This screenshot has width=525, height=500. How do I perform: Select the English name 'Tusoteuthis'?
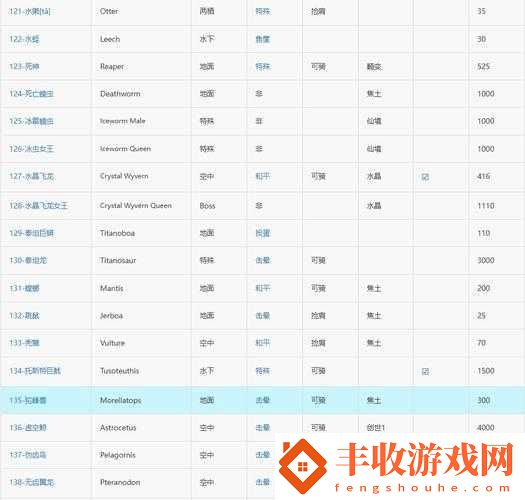click(x=119, y=371)
